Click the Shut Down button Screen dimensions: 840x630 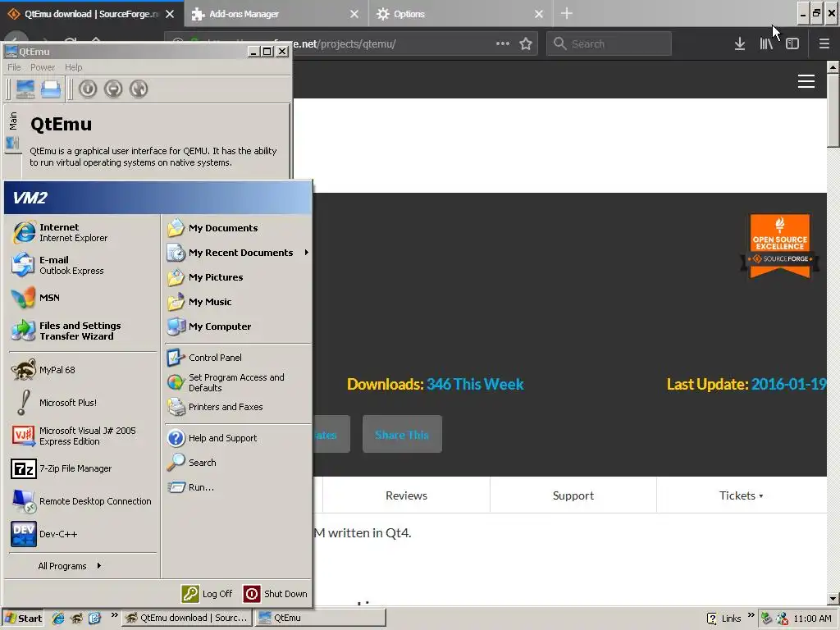[x=276, y=594]
